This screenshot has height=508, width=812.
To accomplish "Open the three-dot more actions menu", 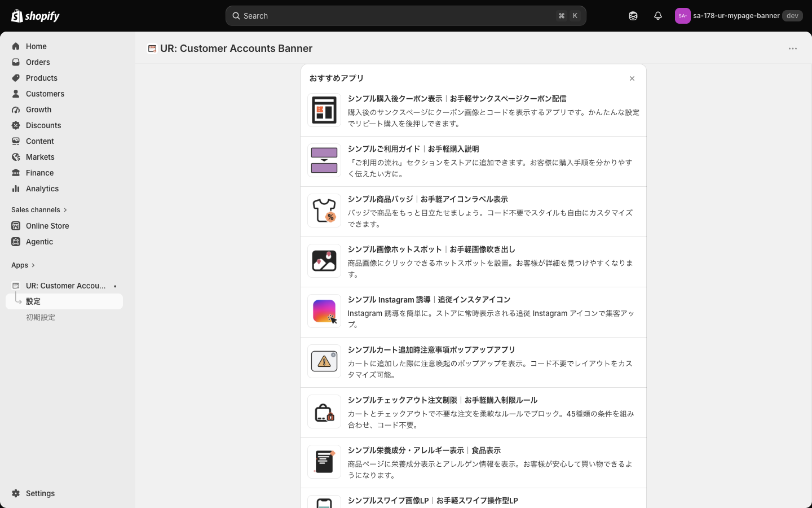I will 793,49.
